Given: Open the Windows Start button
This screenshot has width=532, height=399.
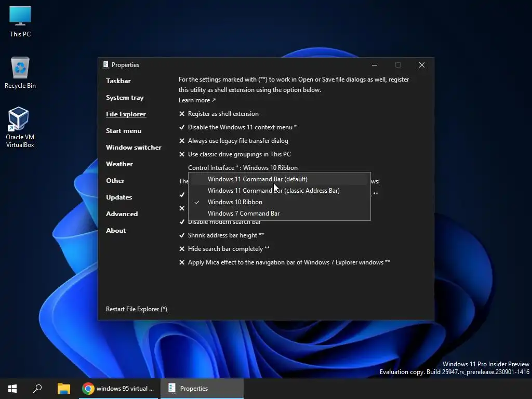Looking at the screenshot, I should tap(12, 389).
